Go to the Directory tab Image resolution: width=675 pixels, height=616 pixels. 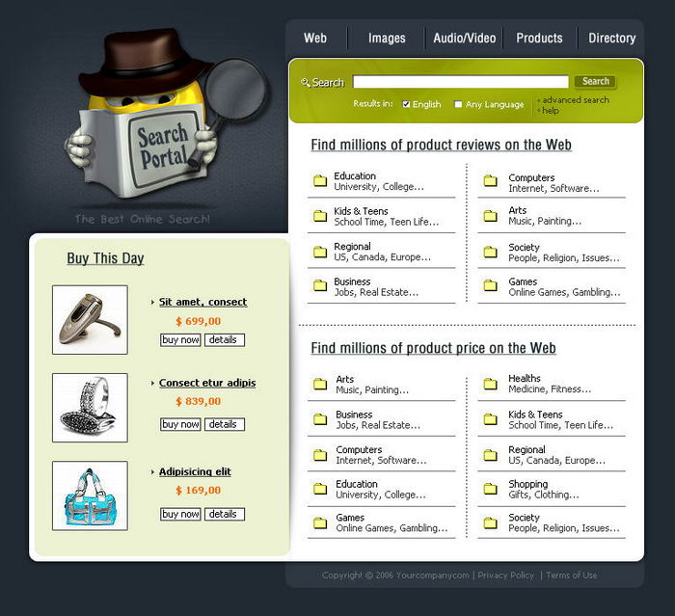coord(611,39)
